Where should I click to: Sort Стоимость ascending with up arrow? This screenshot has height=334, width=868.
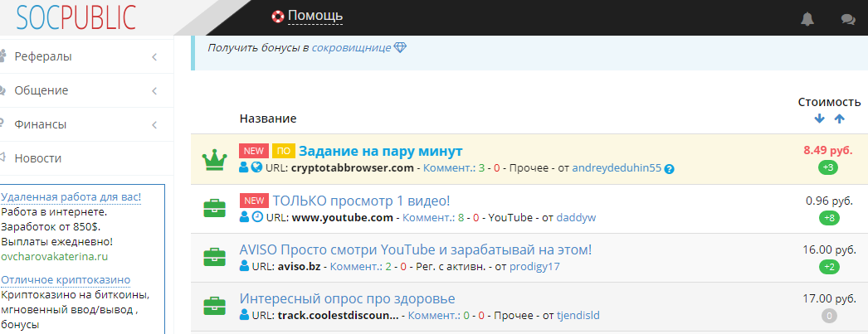coord(839,119)
